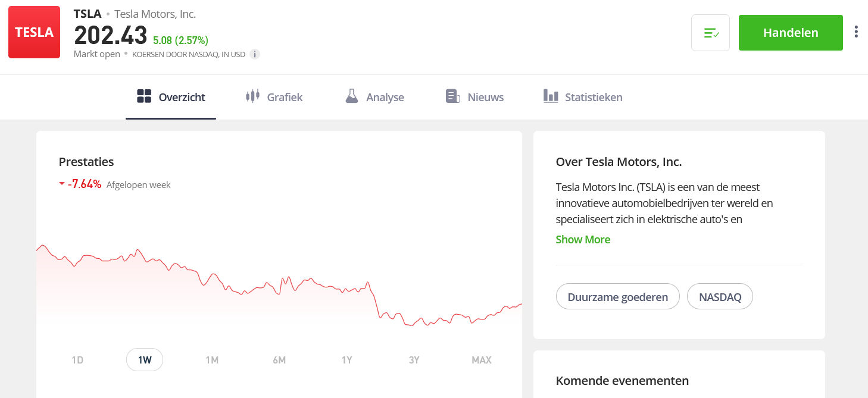This screenshot has width=868, height=398.
Task: Click the info icon next to USD
Action: 255,54
